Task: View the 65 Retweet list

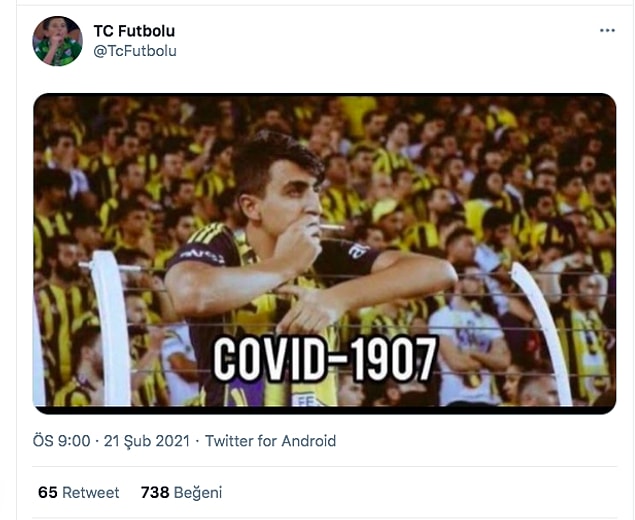Action: 79,492
